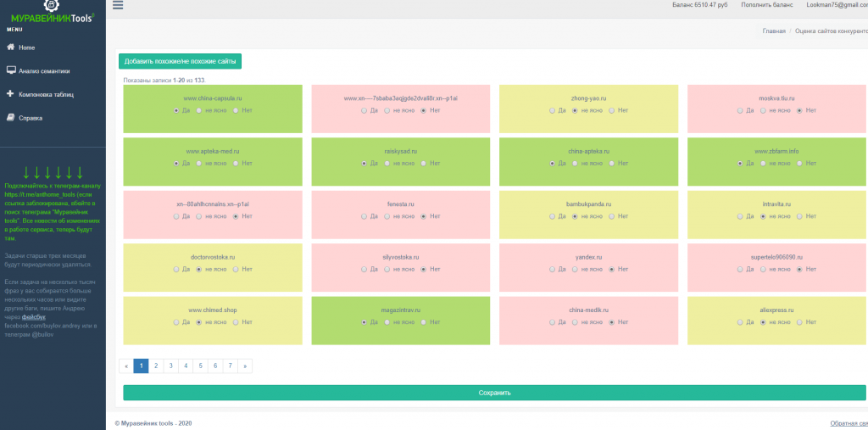The image size is (868, 430).
Task: Click the book icon for Справка
Action: tap(10, 118)
